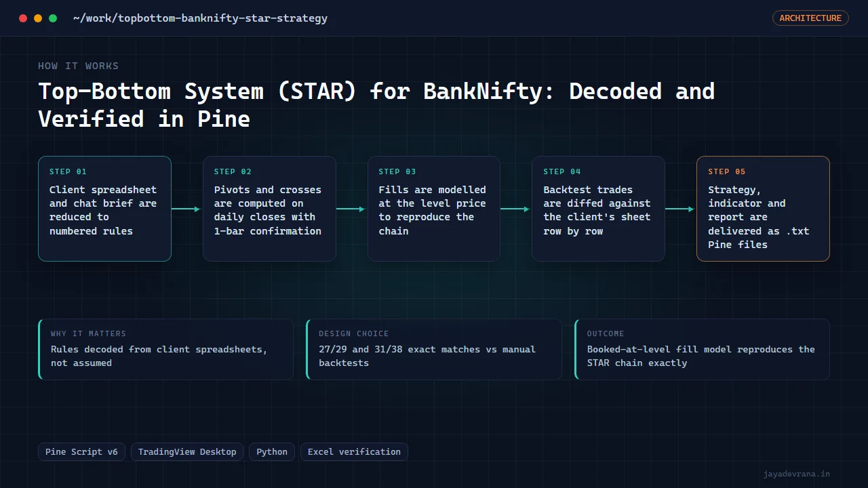The image size is (868, 488).
Task: Click the green maximize dot
Action: 53,18
